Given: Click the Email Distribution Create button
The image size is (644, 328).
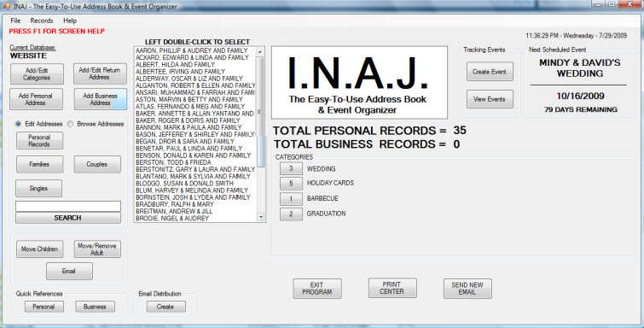Looking at the screenshot, I should (165, 307).
